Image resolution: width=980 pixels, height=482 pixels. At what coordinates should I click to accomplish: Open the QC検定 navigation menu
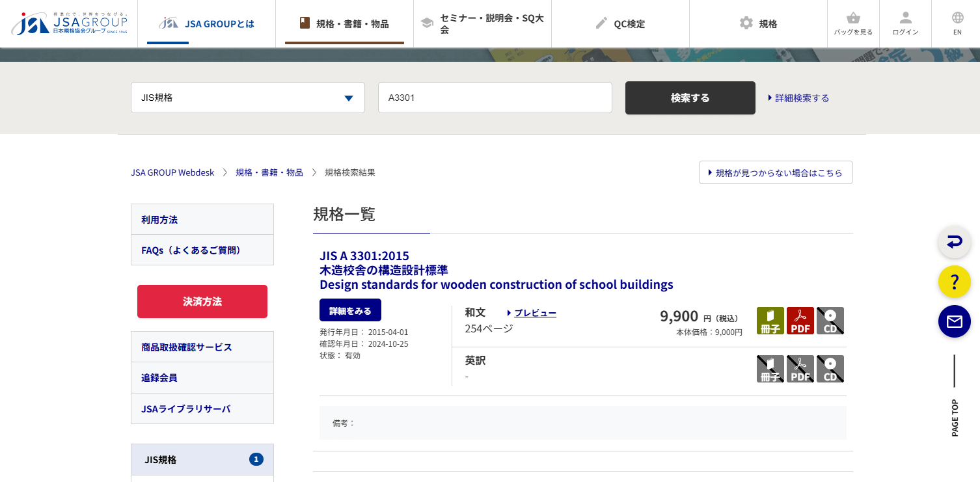[620, 23]
